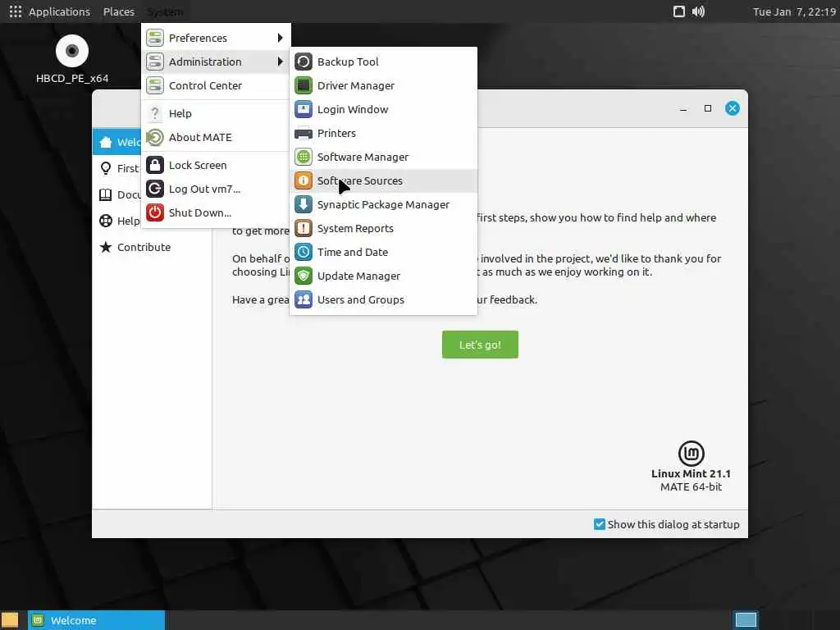Click the Linux Mint 21.1 text
The height and width of the screenshot is (630, 840).
pyautogui.click(x=691, y=473)
